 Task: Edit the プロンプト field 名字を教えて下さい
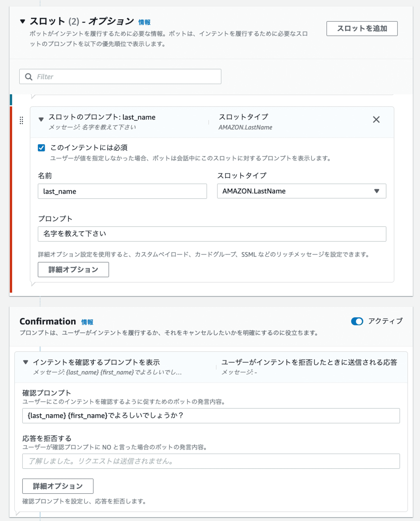[212, 234]
